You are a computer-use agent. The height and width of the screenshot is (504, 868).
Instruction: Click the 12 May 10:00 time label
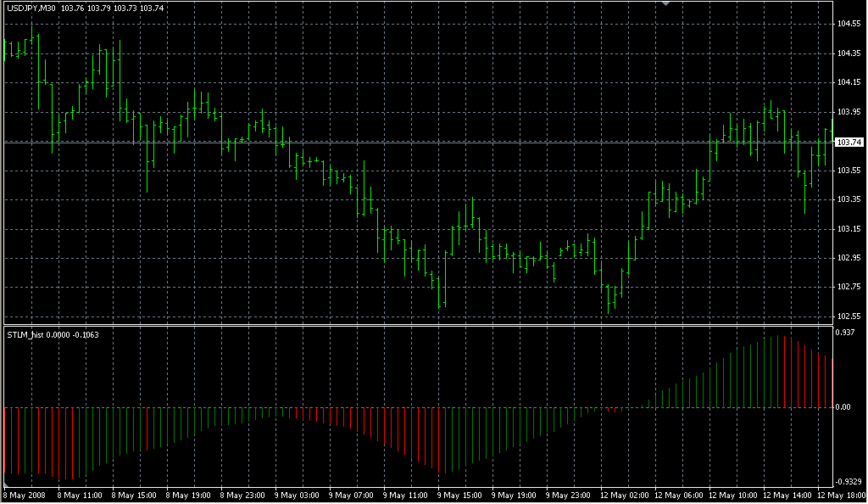733,496
